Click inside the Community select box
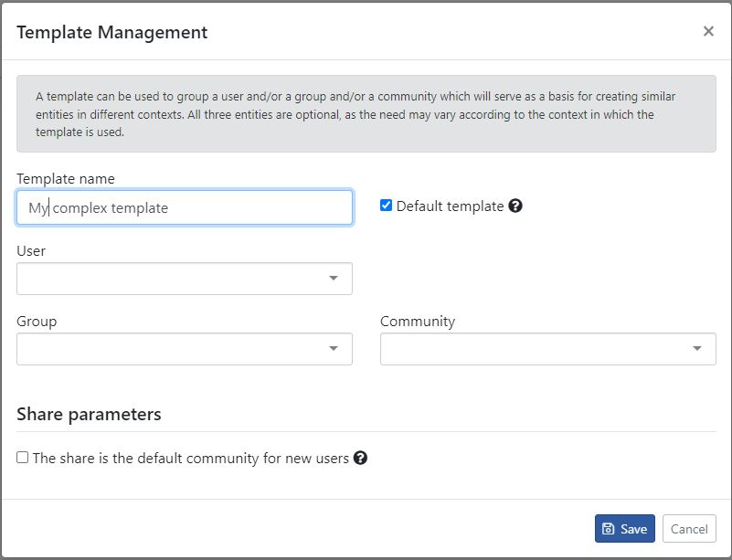This screenshot has width=732, height=560. point(548,349)
